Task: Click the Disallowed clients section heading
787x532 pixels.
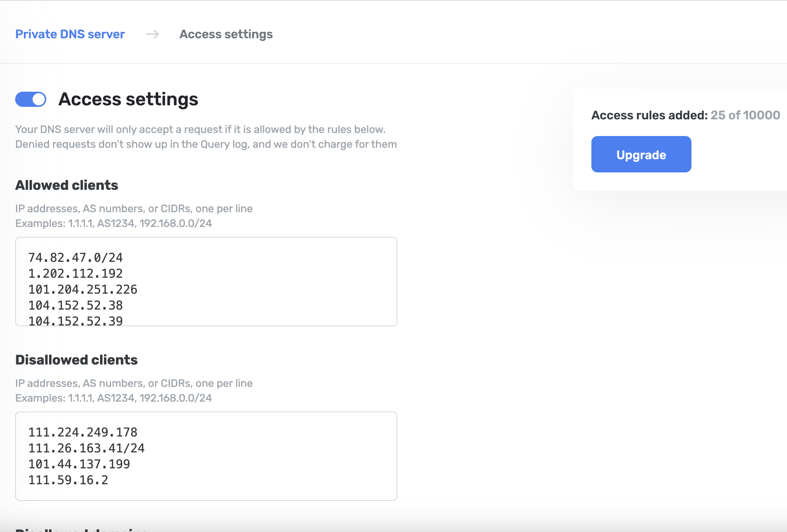Action: pos(76,360)
